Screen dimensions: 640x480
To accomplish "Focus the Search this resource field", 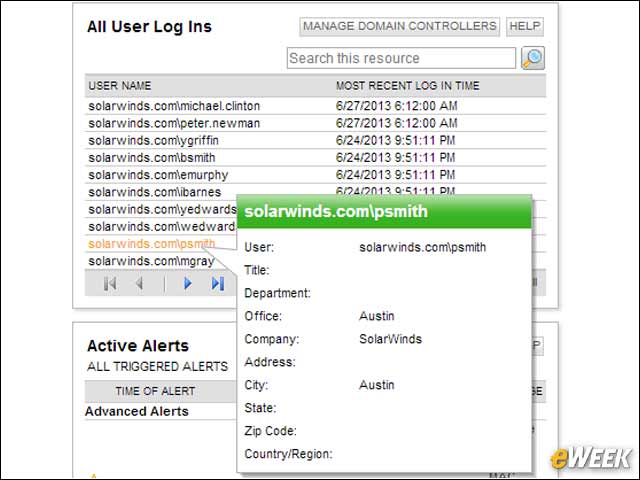I will pyautogui.click(x=401, y=58).
